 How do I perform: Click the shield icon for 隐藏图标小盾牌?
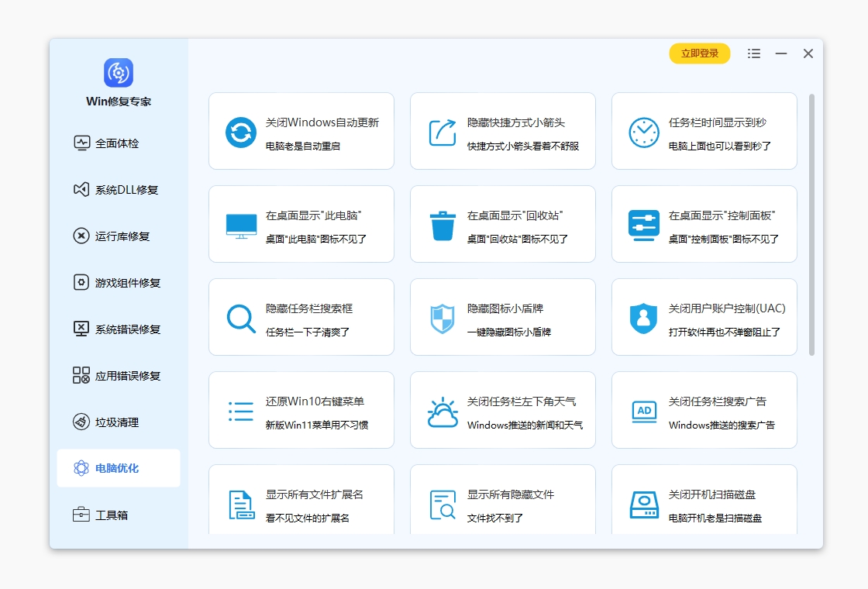443,319
